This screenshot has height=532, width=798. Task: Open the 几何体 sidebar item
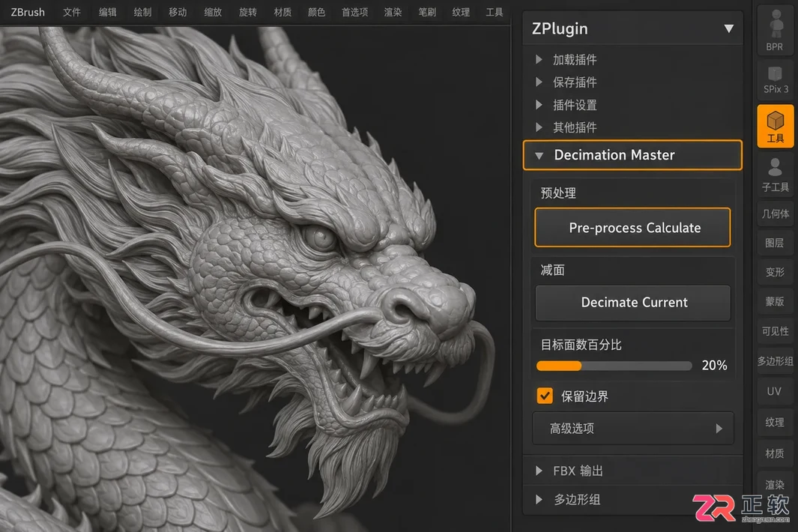pos(775,214)
